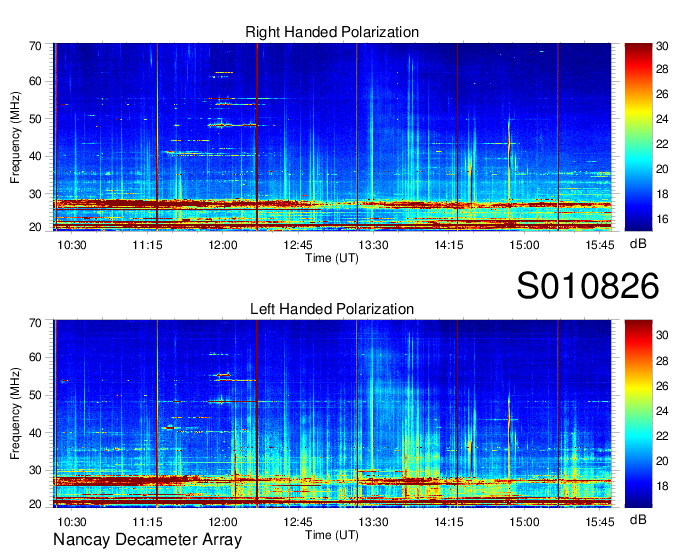The height and width of the screenshot is (552, 680).
Task: Click the 70 MHz tick on Right Handed plot
Action: 35,46
